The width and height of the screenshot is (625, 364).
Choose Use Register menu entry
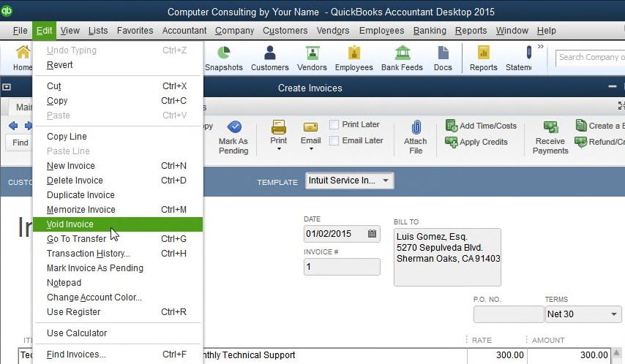[118, 312]
